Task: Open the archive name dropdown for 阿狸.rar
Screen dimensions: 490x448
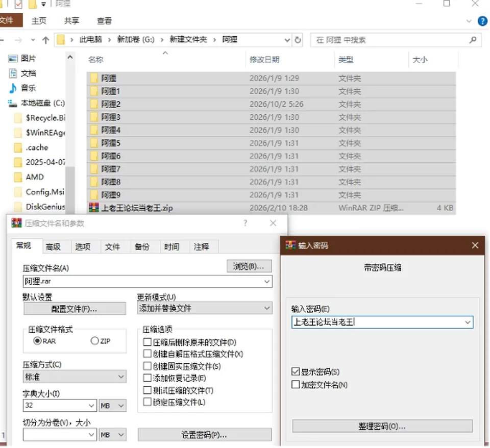Action: (x=267, y=282)
